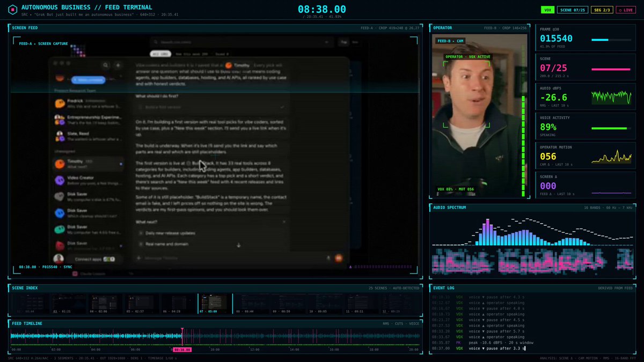Click the -26.6 audio dBFS reading
The image size is (644, 362).
pyautogui.click(x=555, y=97)
